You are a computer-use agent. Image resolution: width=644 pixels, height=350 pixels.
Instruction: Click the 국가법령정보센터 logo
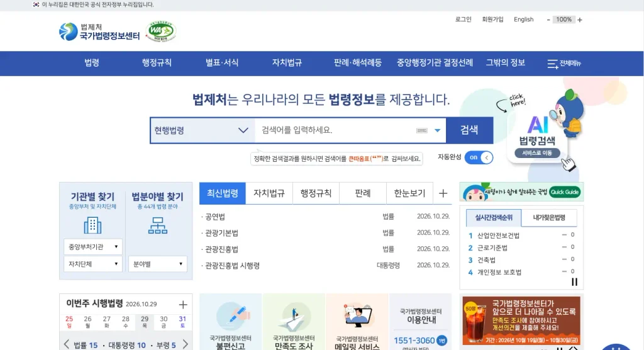[x=99, y=31]
